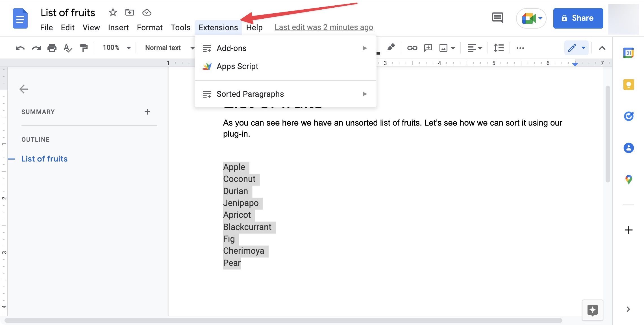Select the print icon
This screenshot has height=325, width=644.
click(x=52, y=47)
